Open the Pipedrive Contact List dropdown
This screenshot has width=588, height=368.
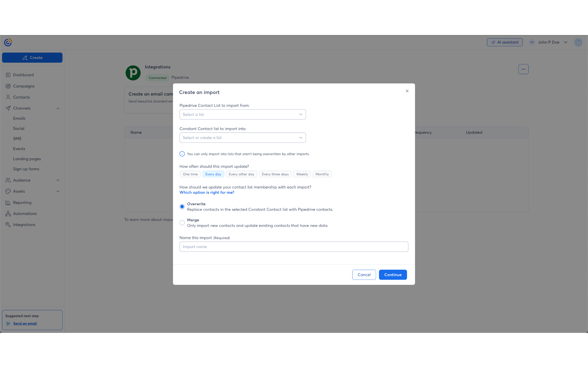(x=242, y=114)
